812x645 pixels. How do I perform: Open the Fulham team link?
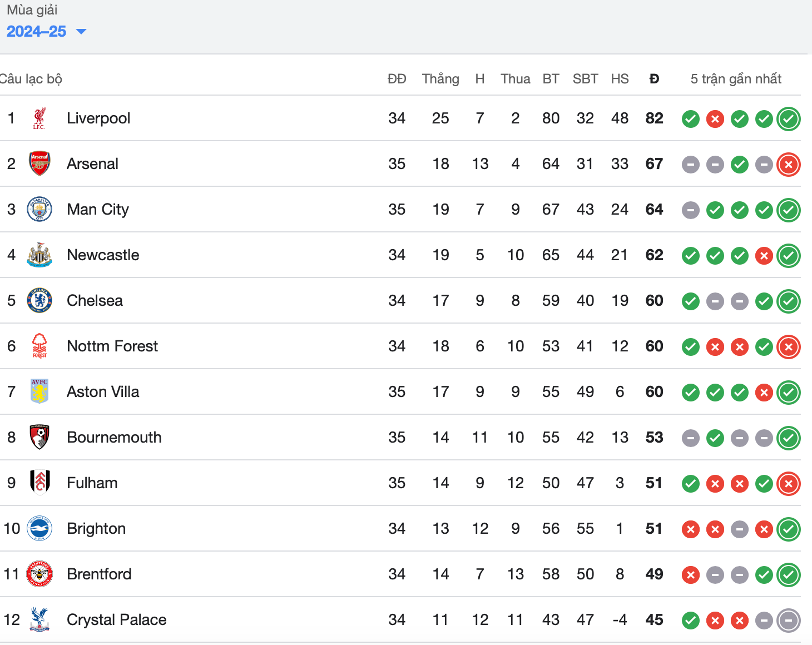tap(92, 483)
